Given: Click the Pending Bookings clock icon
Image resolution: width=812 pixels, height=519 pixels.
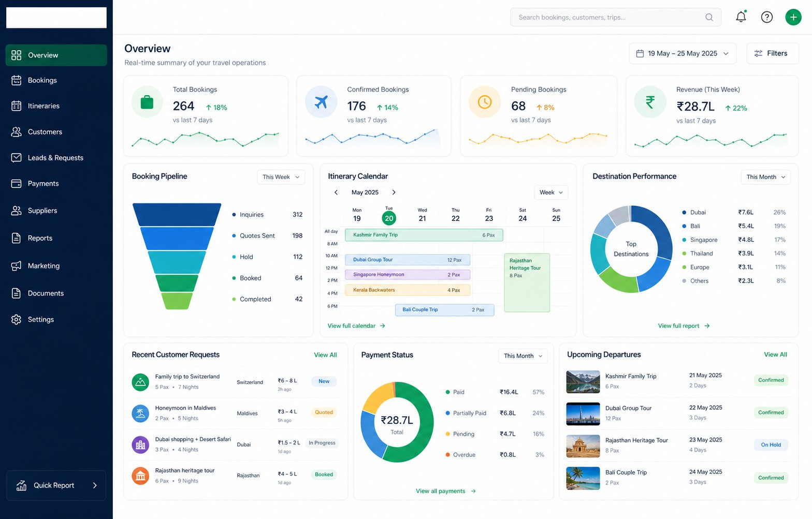Looking at the screenshot, I should pos(485,102).
